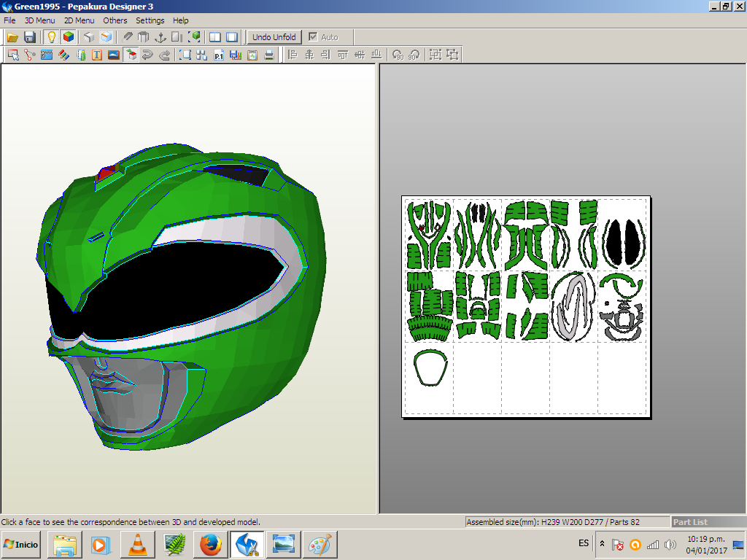Open Firefox from the taskbar
The width and height of the screenshot is (747, 560).
point(211,545)
